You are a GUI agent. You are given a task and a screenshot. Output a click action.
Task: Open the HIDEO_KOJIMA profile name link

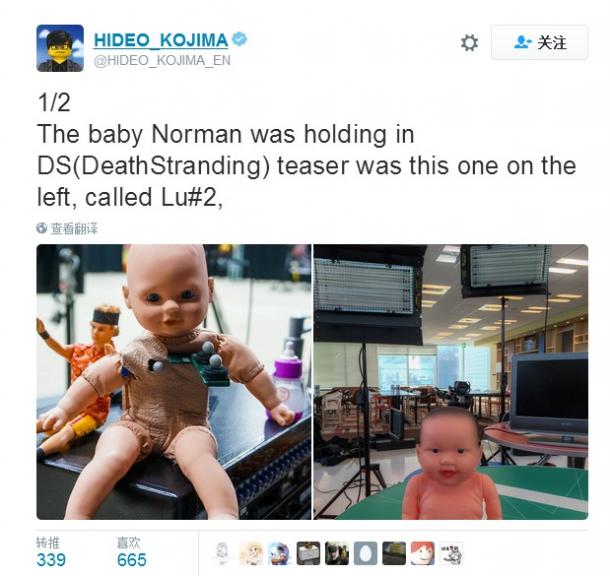click(x=161, y=40)
